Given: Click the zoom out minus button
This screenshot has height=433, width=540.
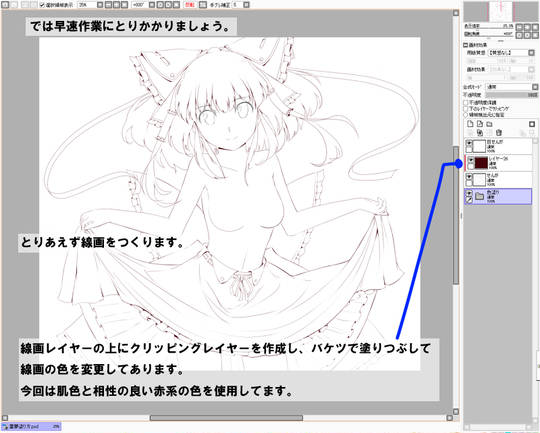Looking at the screenshot, I should tap(108, 5).
